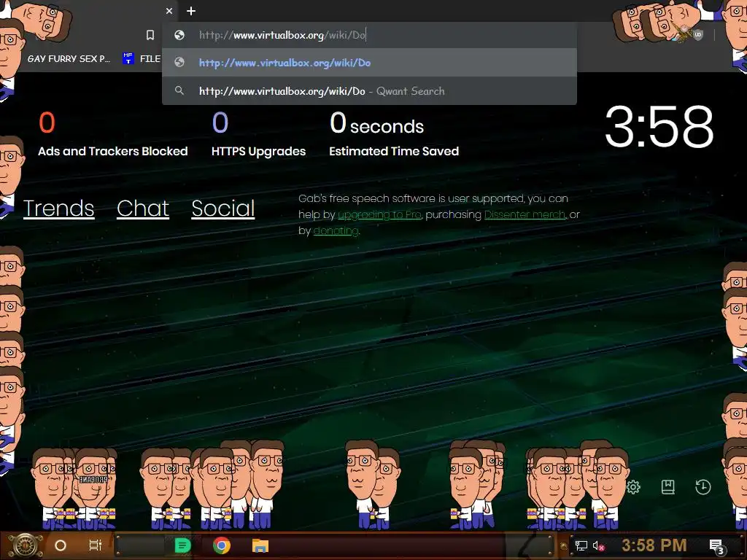
Task: Open the uBlock Origin shield extension icon
Action: point(698,35)
